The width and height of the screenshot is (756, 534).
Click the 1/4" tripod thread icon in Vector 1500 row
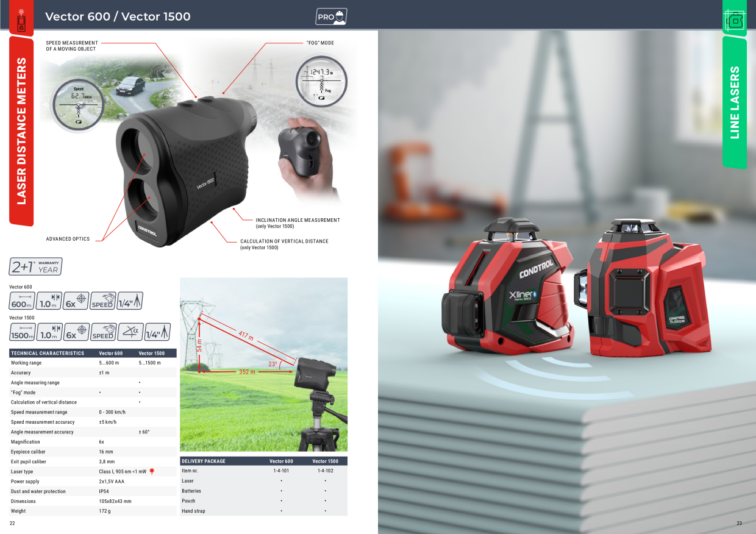click(157, 332)
